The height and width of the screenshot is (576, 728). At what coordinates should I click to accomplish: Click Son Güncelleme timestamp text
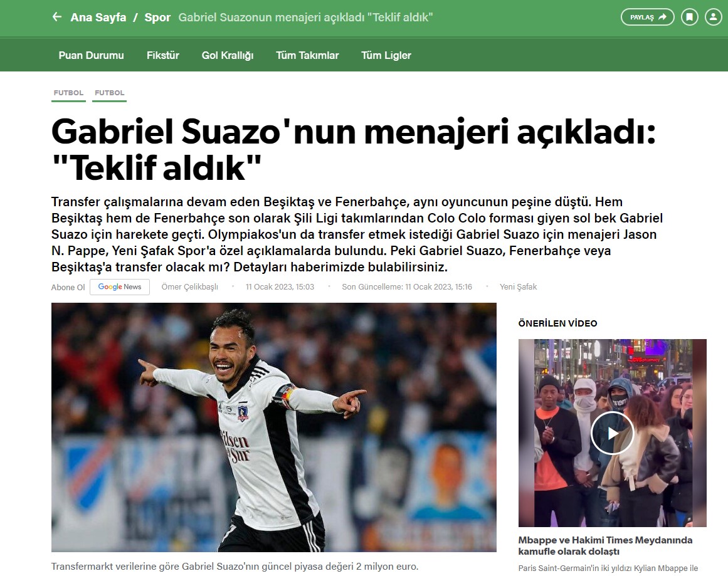[x=407, y=287]
